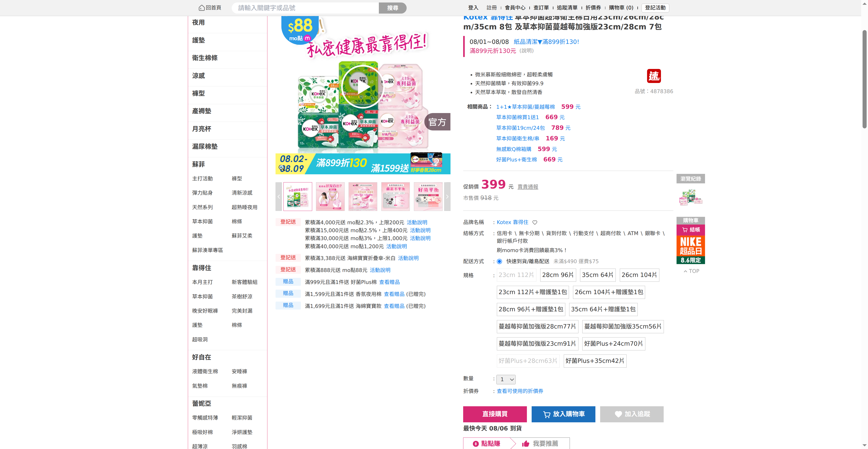Select spec 蔓越莓抑菌加強版35cm56片
Image resolution: width=868 pixels, height=449 pixels.
[x=623, y=327]
